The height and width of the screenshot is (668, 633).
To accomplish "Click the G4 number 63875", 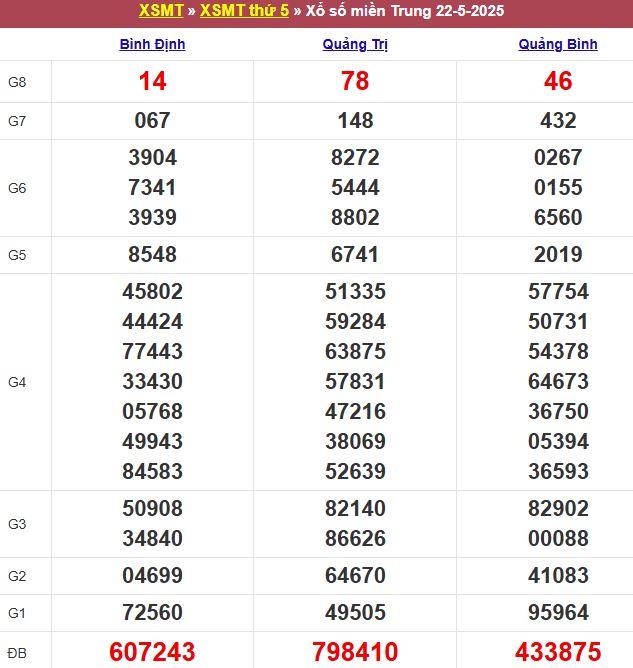I will point(355,351).
